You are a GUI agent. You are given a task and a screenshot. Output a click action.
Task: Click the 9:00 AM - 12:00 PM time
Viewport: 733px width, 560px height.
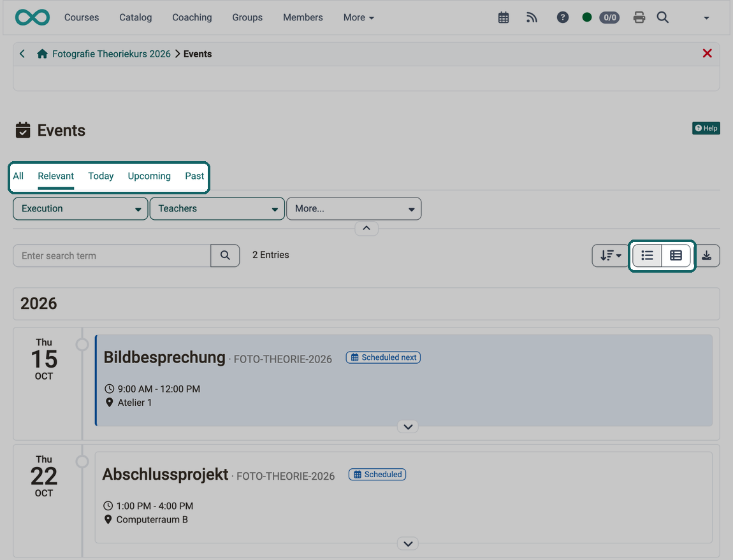coord(159,389)
